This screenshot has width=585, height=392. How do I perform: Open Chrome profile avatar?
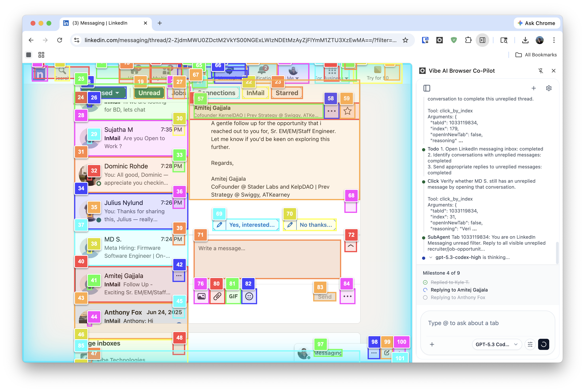point(539,40)
